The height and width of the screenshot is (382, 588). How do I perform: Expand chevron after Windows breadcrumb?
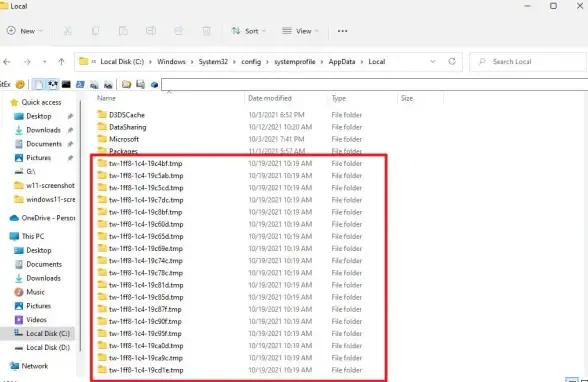tap(192, 62)
